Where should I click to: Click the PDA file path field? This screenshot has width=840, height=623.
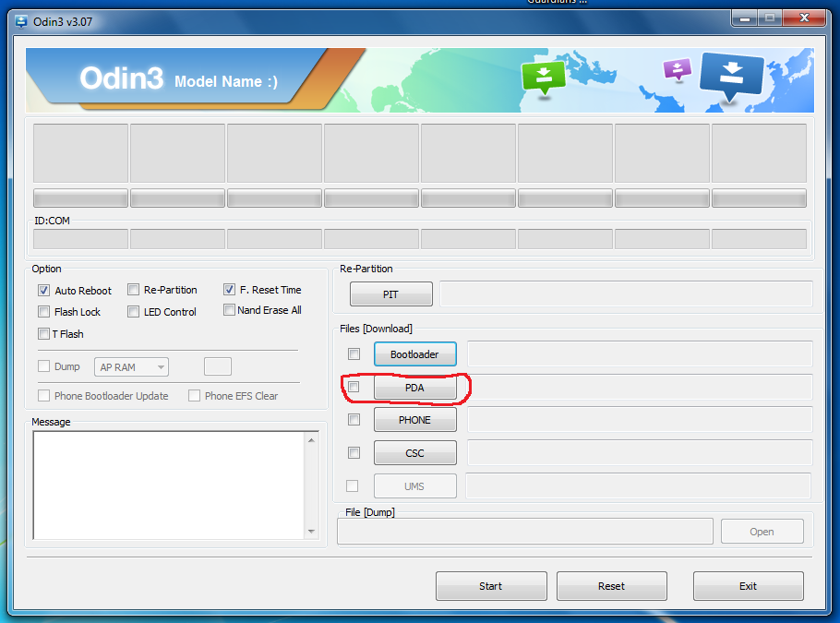click(641, 387)
